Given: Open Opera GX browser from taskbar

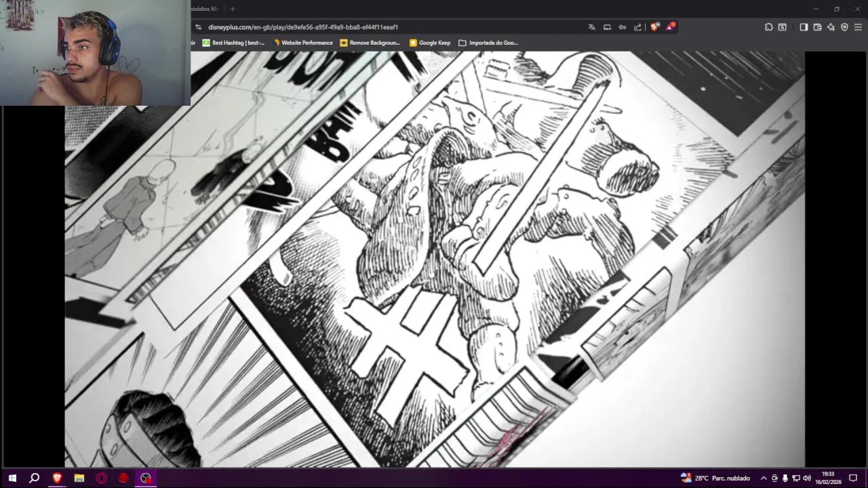Looking at the screenshot, I should pyautogui.click(x=101, y=478).
